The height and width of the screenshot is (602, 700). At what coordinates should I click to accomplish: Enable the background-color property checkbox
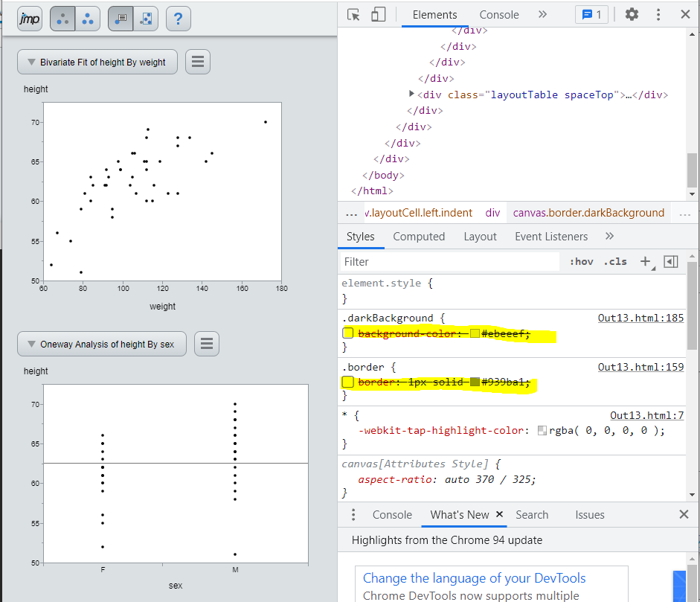tap(347, 333)
